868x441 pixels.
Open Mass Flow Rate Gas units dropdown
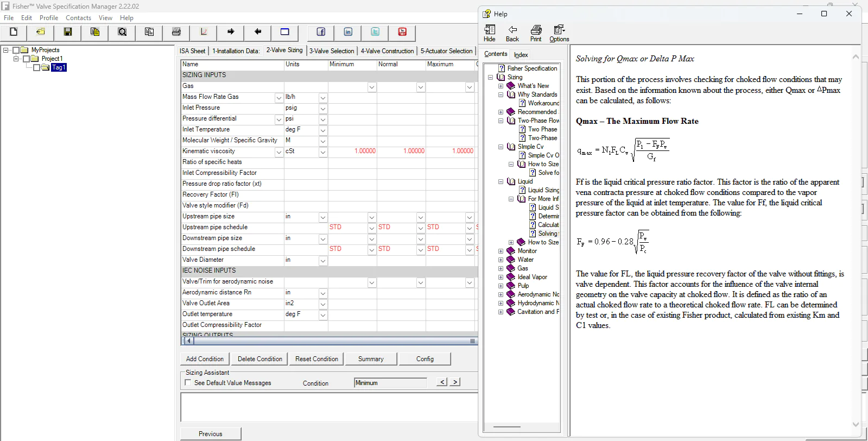point(323,98)
